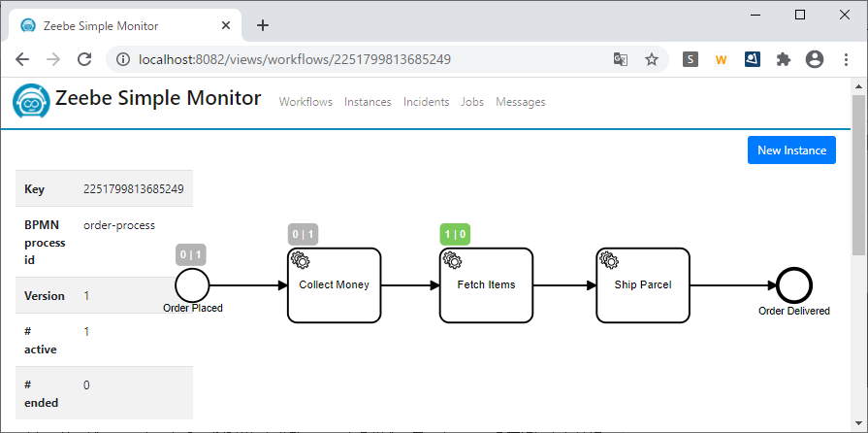Select the Order Delivered end event circle
Viewport: 868px width, 433px height.
pos(794,285)
